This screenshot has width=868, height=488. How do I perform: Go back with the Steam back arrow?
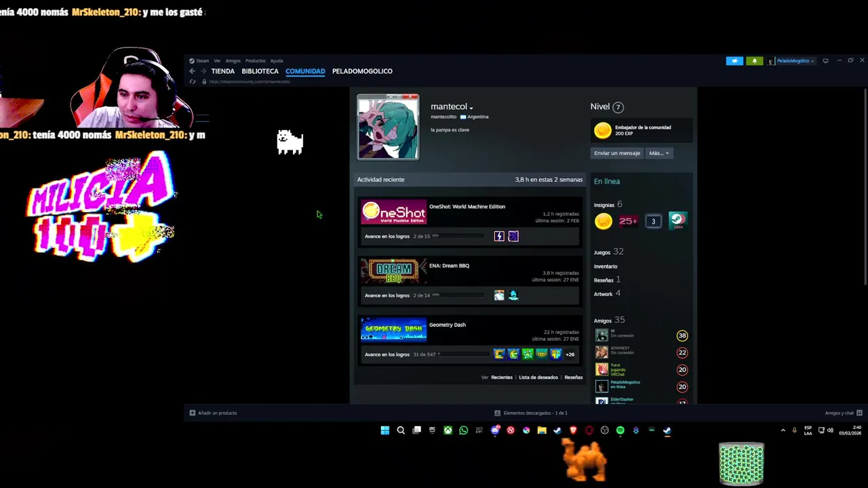tap(193, 71)
